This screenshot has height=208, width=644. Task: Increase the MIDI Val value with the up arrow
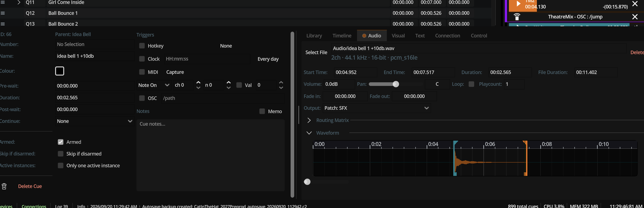click(281, 82)
